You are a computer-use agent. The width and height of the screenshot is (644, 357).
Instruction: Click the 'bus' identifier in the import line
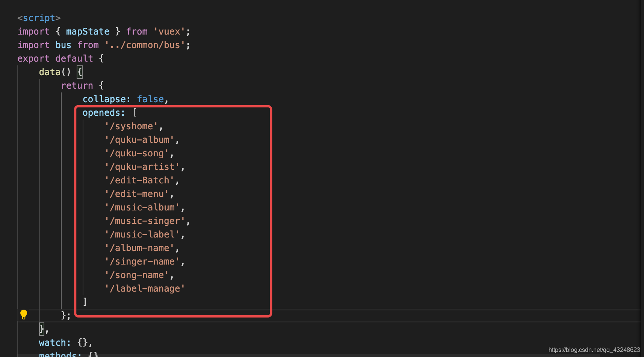[x=63, y=45]
